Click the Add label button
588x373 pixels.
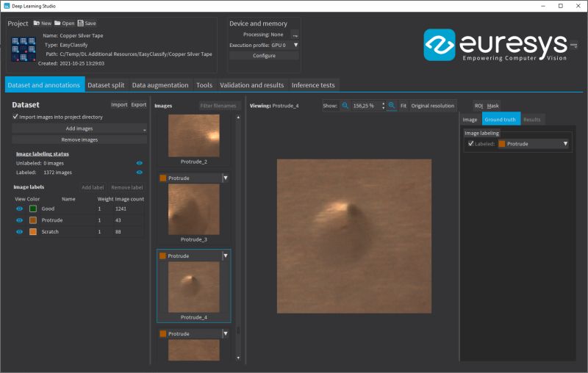tap(93, 187)
